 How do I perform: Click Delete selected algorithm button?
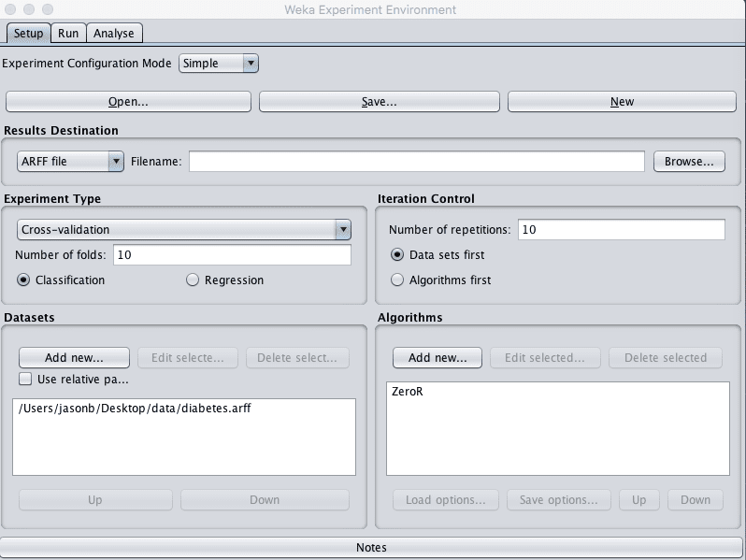pyautogui.click(x=665, y=358)
